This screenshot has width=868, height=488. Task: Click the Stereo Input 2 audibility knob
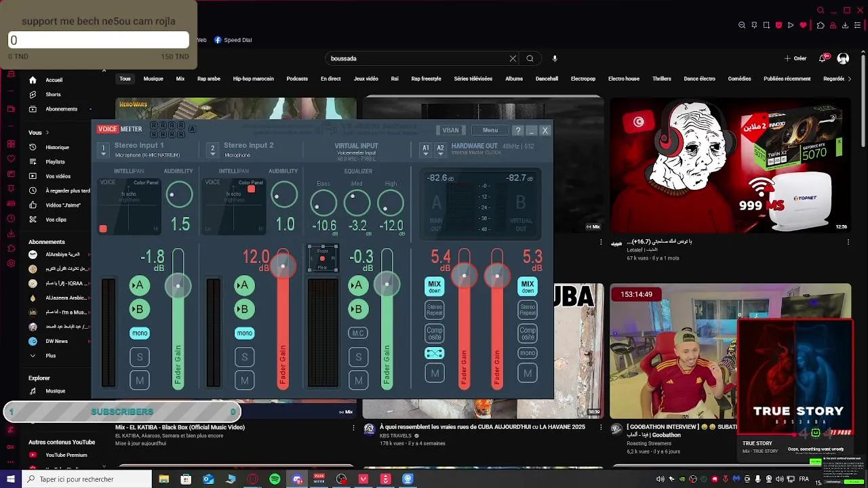click(283, 195)
